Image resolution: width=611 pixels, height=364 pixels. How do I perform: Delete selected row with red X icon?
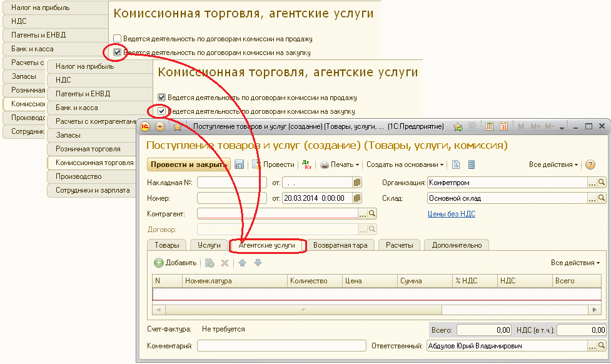(x=225, y=263)
